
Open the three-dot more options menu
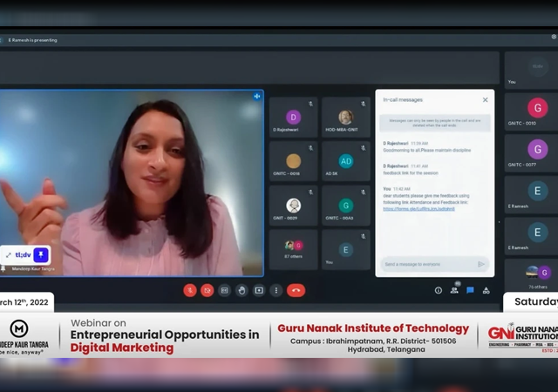(x=276, y=291)
